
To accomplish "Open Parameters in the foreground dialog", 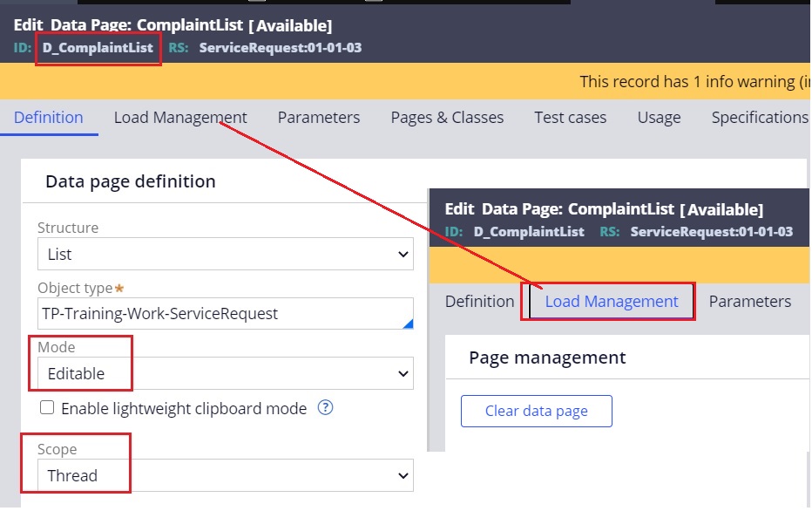I will click(749, 300).
